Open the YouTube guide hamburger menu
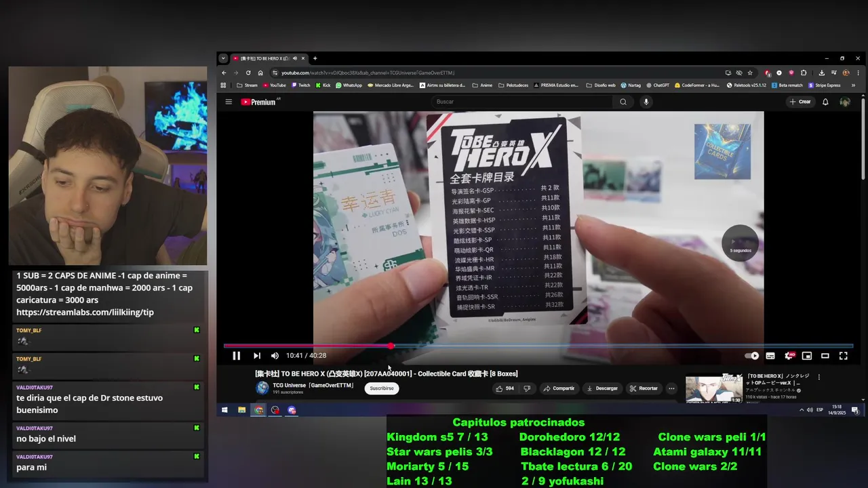This screenshot has height=488, width=868. (229, 102)
